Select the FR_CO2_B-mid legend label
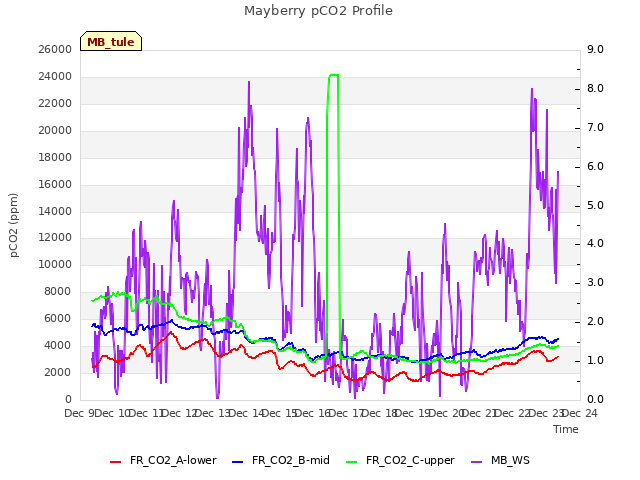Screen dimensions: 640x480 tap(291, 460)
